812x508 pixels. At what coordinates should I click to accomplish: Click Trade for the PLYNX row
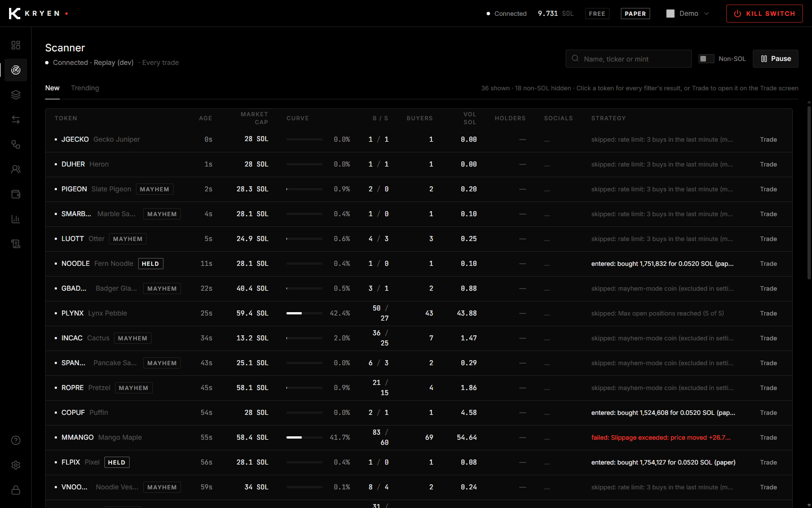coord(768,313)
